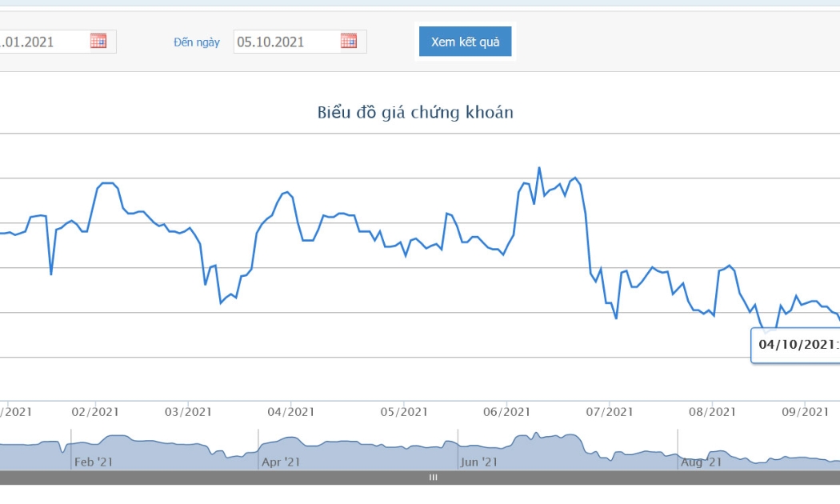Open the calendar icon beside 05.10.2021

(349, 41)
